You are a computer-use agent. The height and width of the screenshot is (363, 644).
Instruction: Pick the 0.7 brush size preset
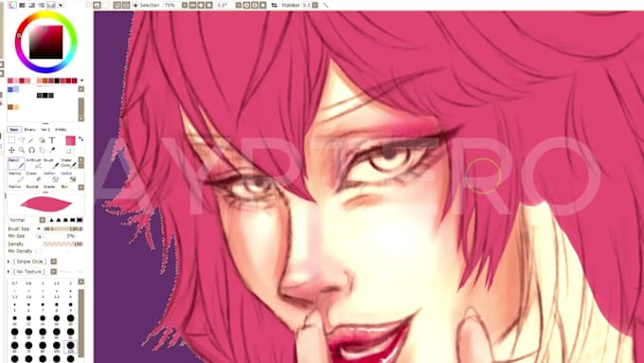coord(15,285)
